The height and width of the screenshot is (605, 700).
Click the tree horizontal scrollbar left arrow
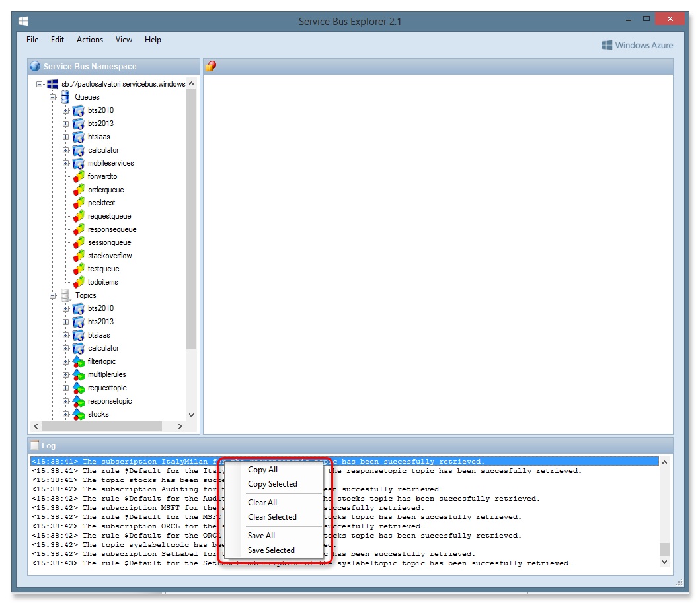pyautogui.click(x=36, y=427)
